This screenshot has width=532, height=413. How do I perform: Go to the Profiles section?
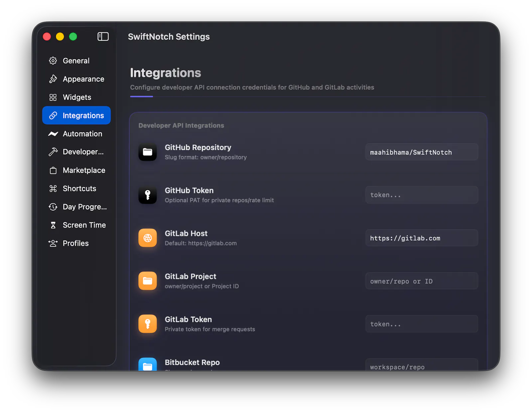[x=76, y=244]
